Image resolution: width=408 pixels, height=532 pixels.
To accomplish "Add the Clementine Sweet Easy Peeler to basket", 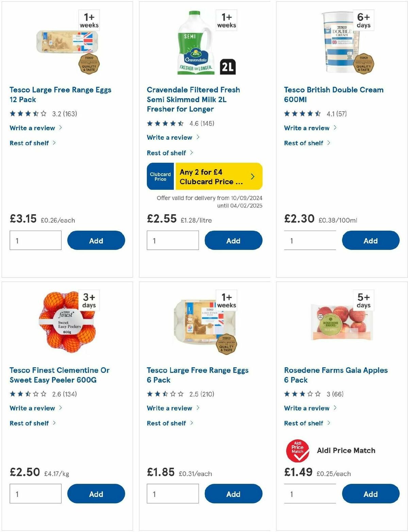I will pos(96,494).
